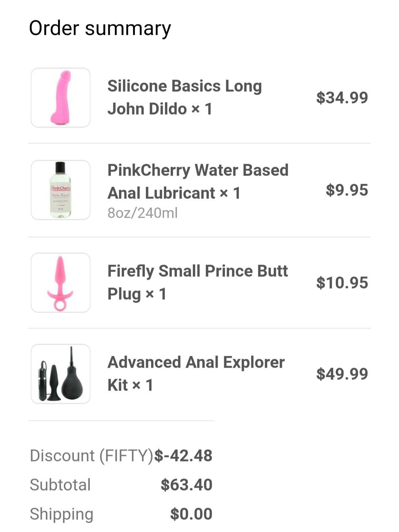Click the Order summary heading

click(100, 28)
